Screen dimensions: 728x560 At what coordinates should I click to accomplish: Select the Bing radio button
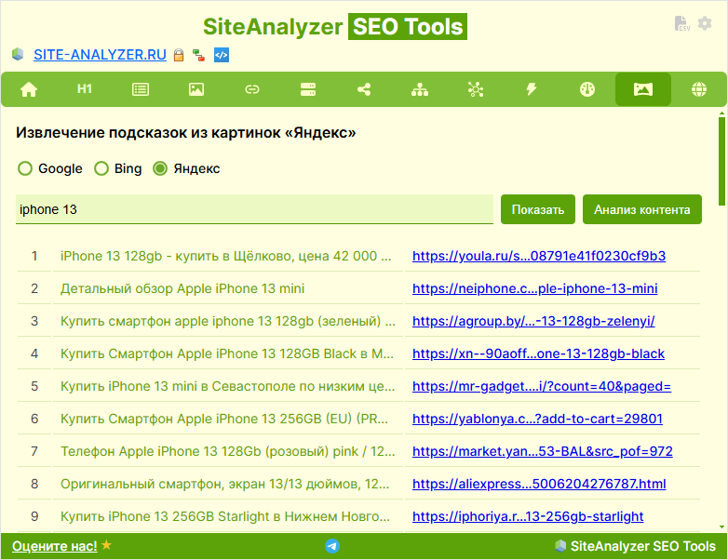point(101,168)
